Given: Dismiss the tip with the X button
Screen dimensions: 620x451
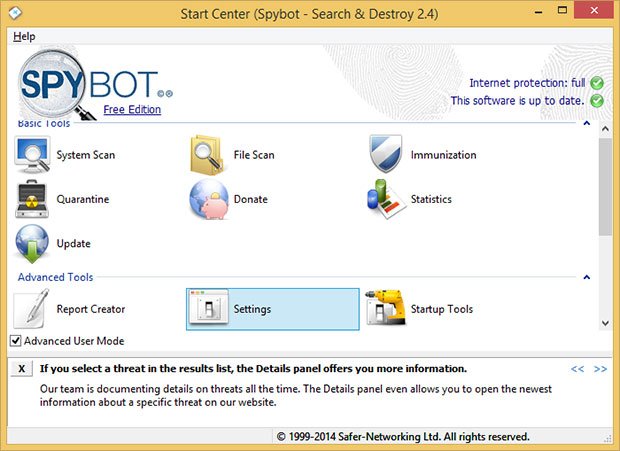Looking at the screenshot, I should click(21, 369).
